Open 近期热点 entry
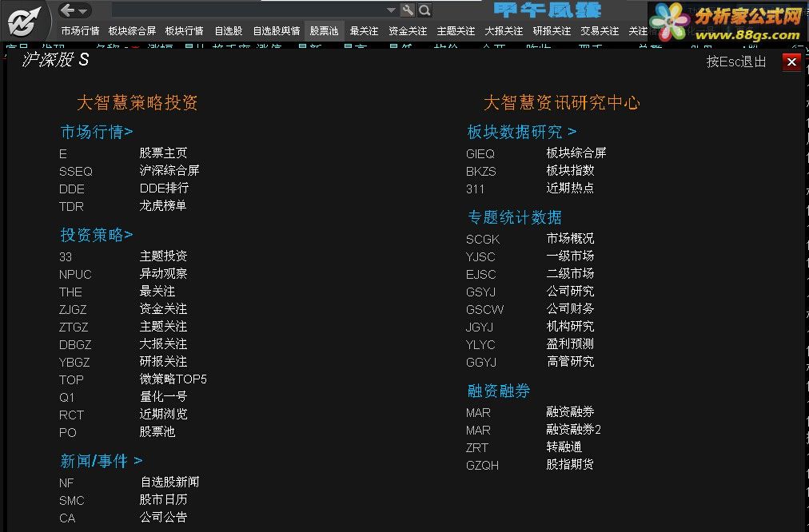Screen dimensions: 809x532 (x=570, y=189)
